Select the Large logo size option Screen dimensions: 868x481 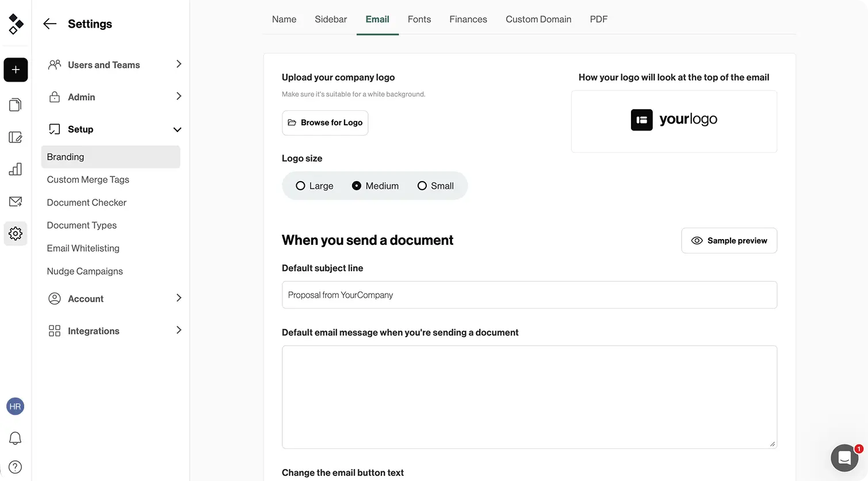pyautogui.click(x=300, y=186)
